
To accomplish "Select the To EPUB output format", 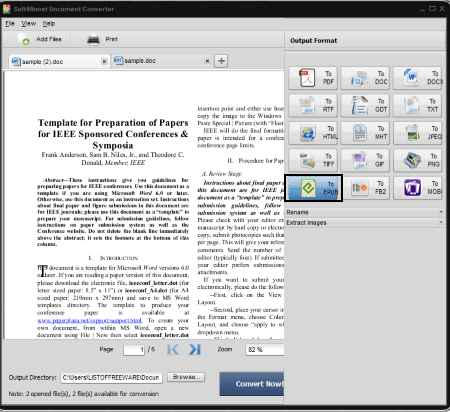I will tap(313, 188).
